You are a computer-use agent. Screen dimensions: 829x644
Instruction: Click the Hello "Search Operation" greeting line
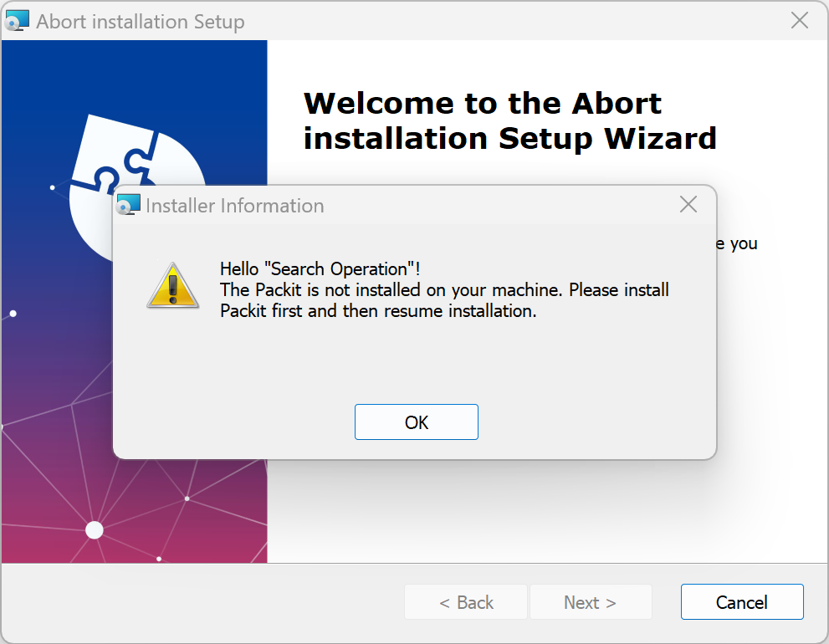[x=320, y=268]
